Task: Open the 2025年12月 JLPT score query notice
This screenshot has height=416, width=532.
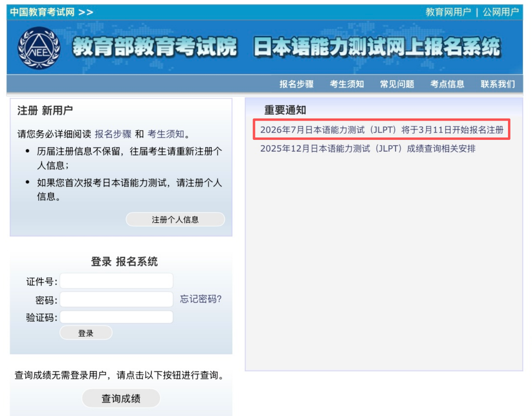Action: pos(367,149)
